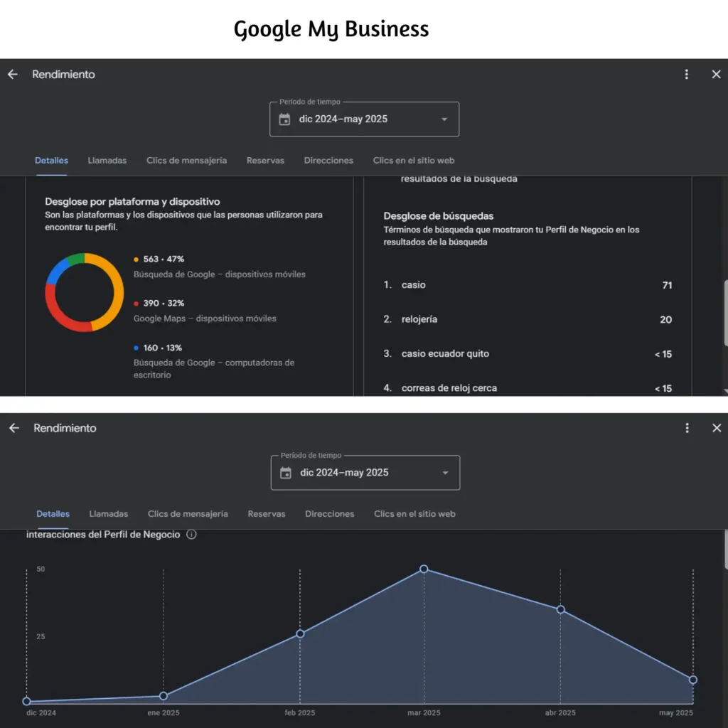Select the Detalles tab above the donut chart

[x=51, y=161]
